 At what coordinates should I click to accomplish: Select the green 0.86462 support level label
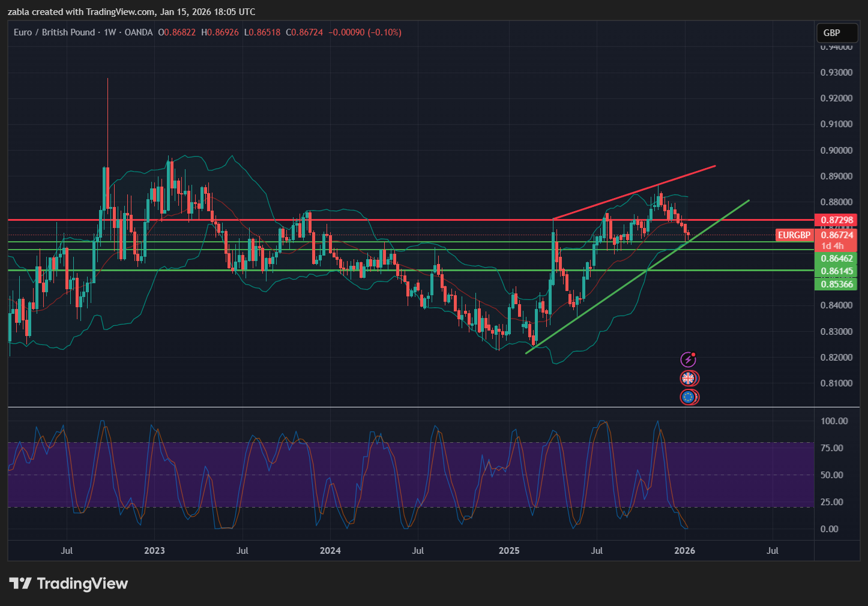tap(836, 259)
